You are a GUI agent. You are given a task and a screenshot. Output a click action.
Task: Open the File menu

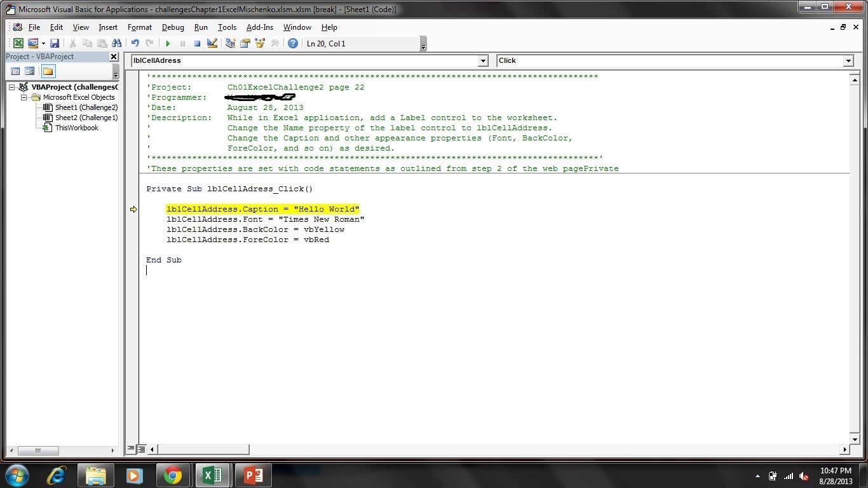point(34,27)
